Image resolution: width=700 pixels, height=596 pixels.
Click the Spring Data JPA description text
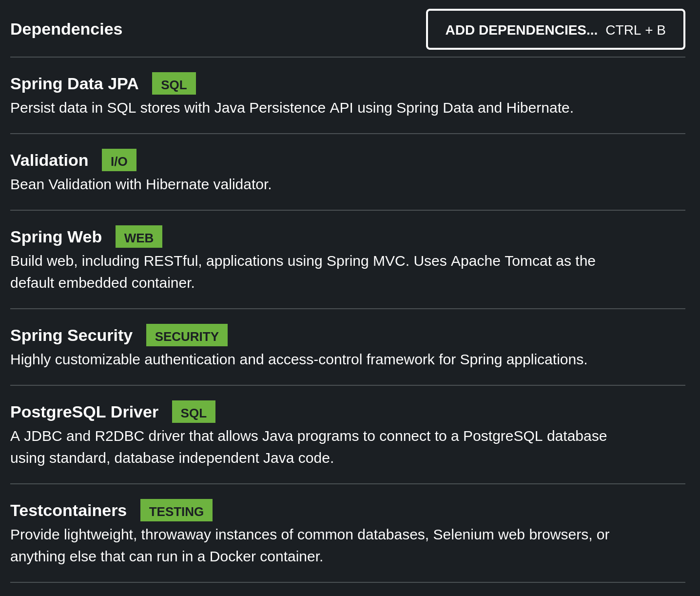(292, 108)
